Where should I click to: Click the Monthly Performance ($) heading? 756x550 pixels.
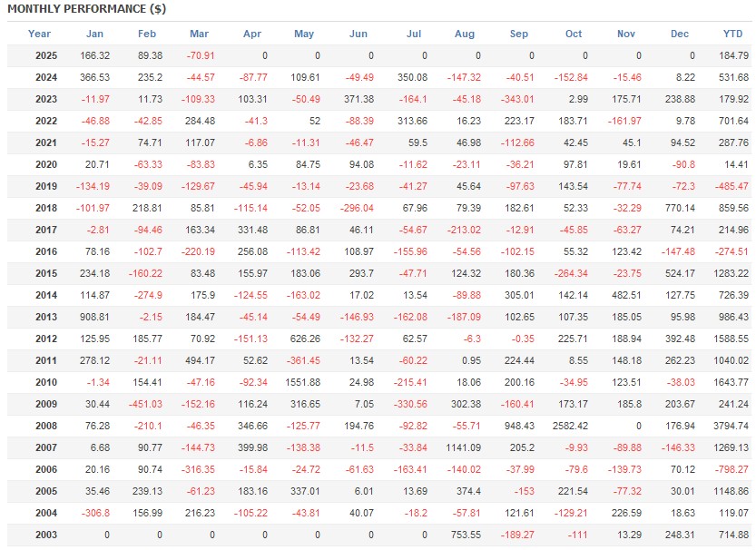tap(87, 9)
